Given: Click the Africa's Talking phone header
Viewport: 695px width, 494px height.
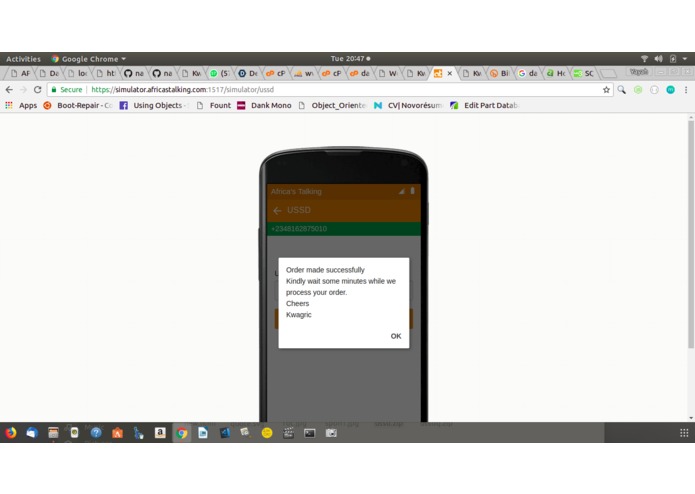Looking at the screenshot, I should point(296,191).
